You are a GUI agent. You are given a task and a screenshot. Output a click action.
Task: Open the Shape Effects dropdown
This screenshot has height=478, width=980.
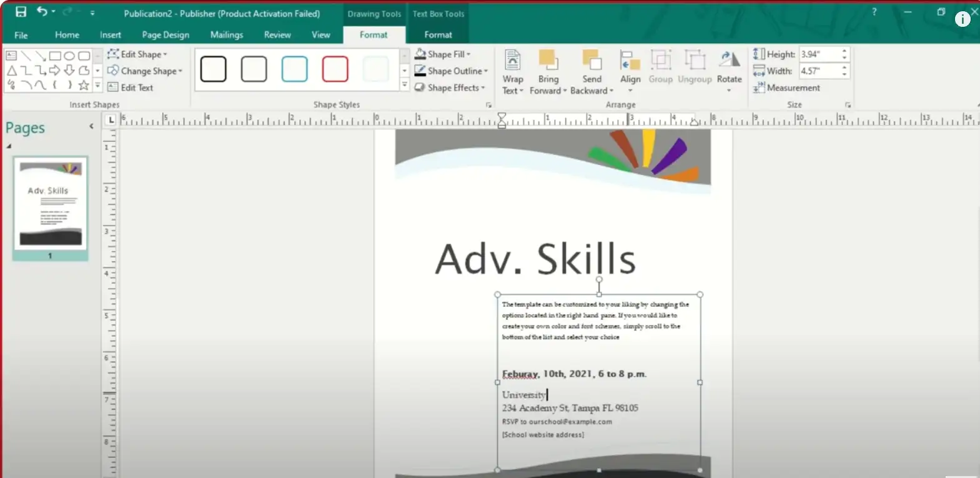point(452,88)
